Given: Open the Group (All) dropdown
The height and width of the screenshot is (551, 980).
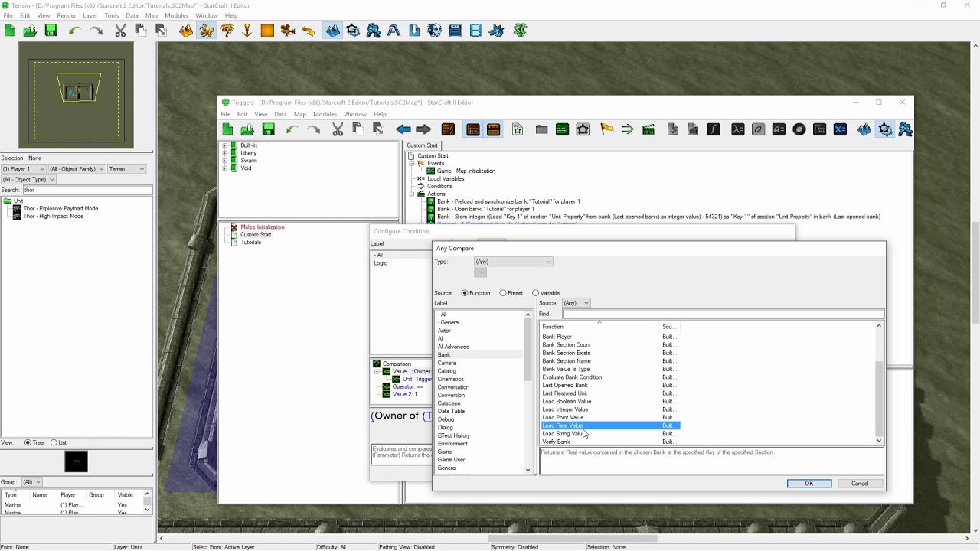Looking at the screenshot, I should tap(31, 482).
